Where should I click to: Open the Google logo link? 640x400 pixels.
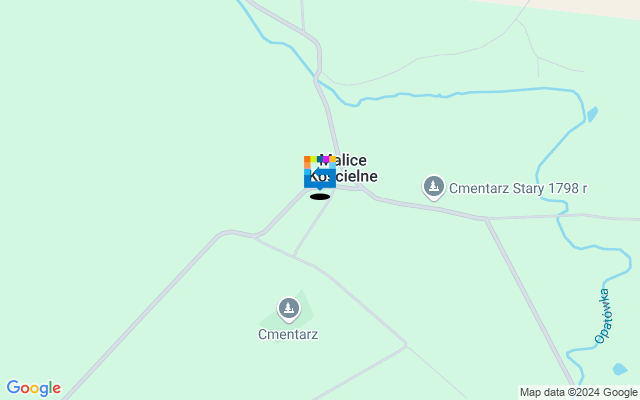tap(33, 388)
